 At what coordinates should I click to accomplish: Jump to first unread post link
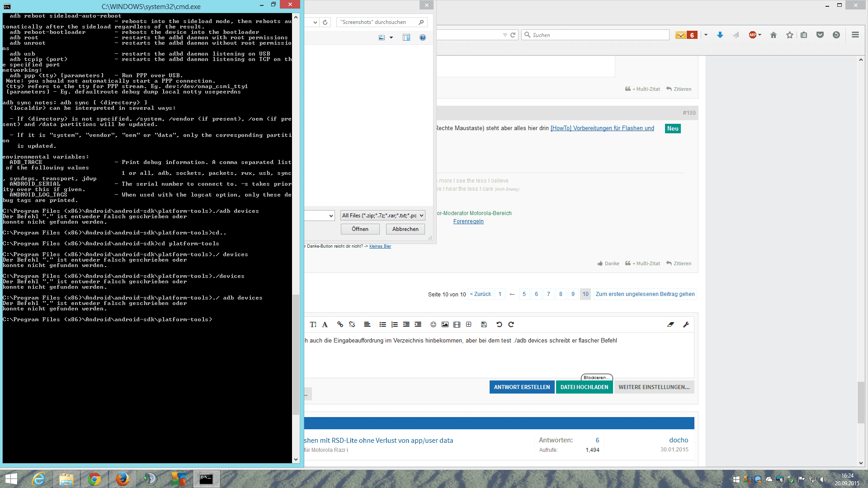click(x=645, y=294)
